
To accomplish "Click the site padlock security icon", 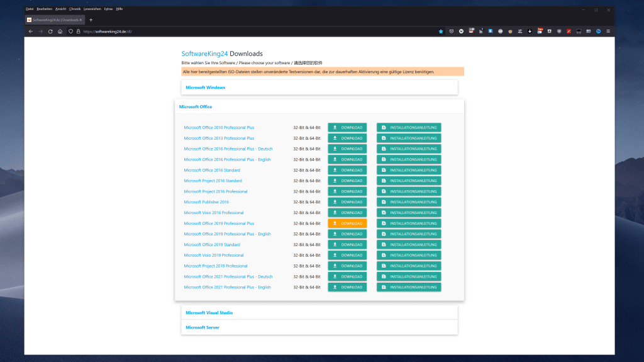I will [78, 31].
